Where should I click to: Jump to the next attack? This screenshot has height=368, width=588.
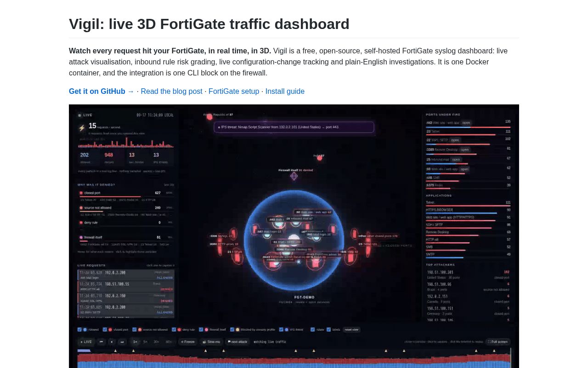(x=237, y=342)
